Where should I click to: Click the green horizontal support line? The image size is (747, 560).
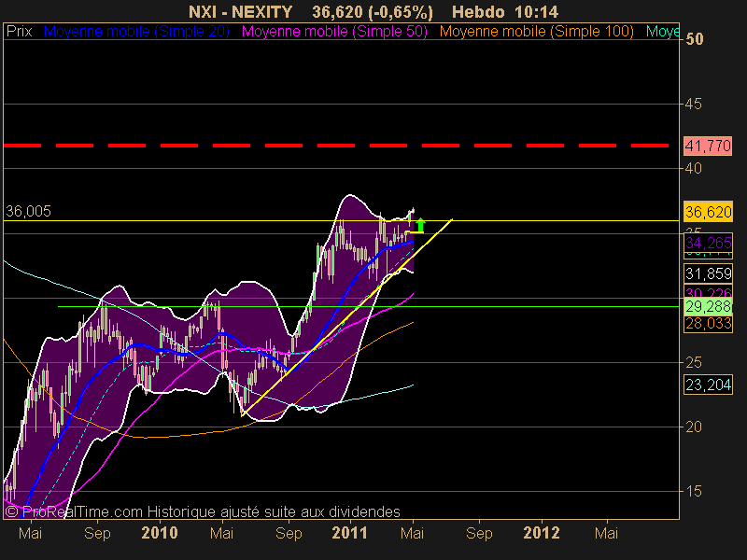(x=368, y=307)
